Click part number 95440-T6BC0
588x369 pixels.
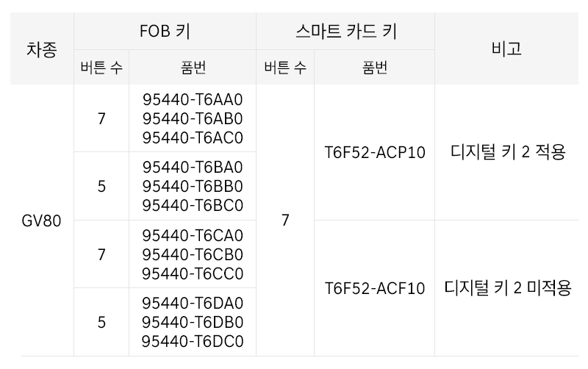(x=192, y=204)
